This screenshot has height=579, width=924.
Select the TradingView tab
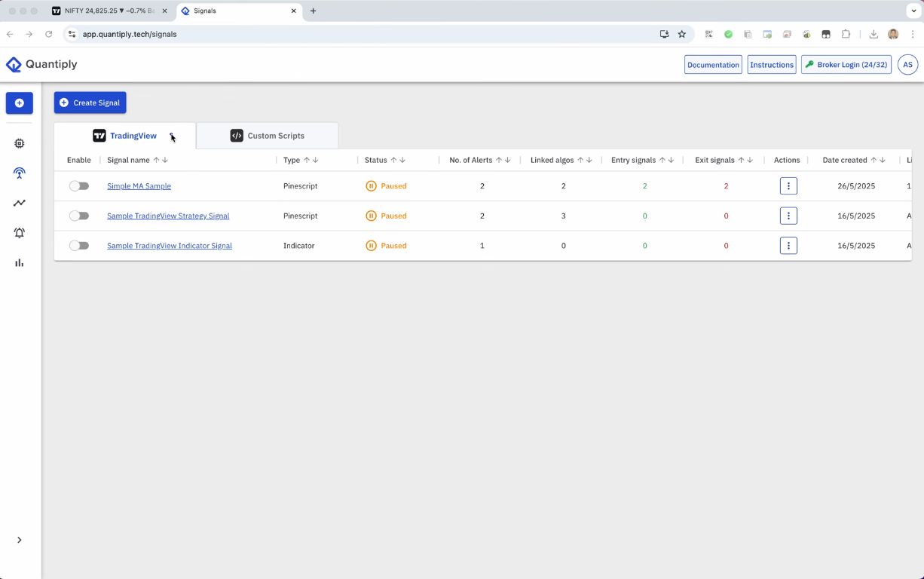(126, 136)
